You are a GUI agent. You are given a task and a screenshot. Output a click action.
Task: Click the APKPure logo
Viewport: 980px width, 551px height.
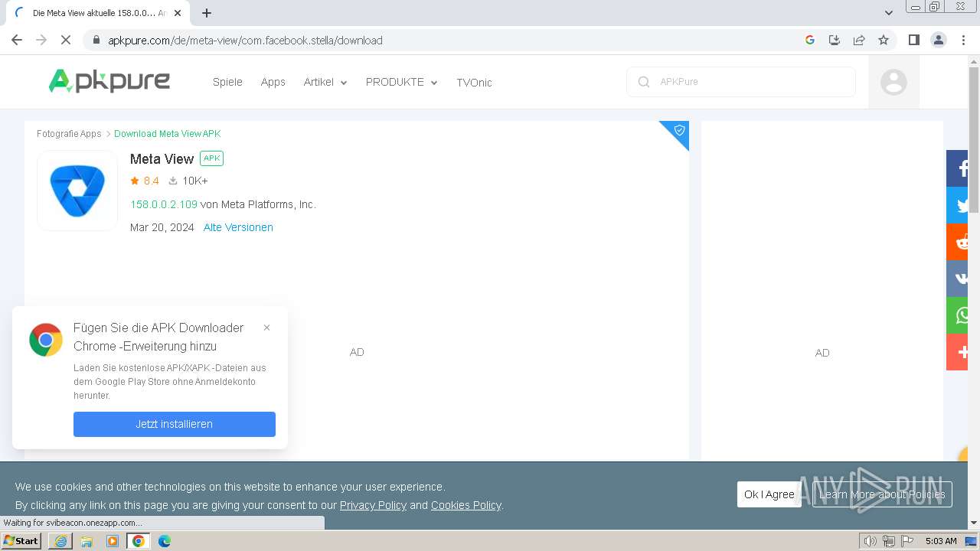tap(109, 81)
